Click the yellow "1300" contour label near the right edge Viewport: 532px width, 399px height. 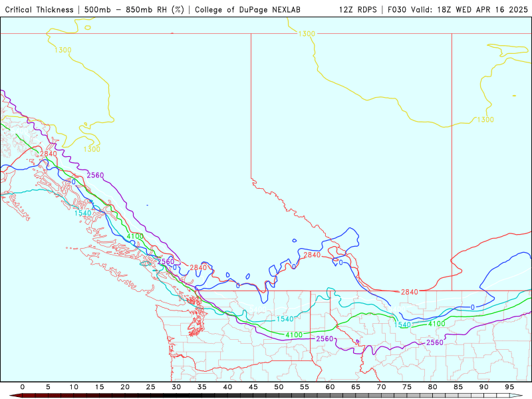[x=485, y=120]
